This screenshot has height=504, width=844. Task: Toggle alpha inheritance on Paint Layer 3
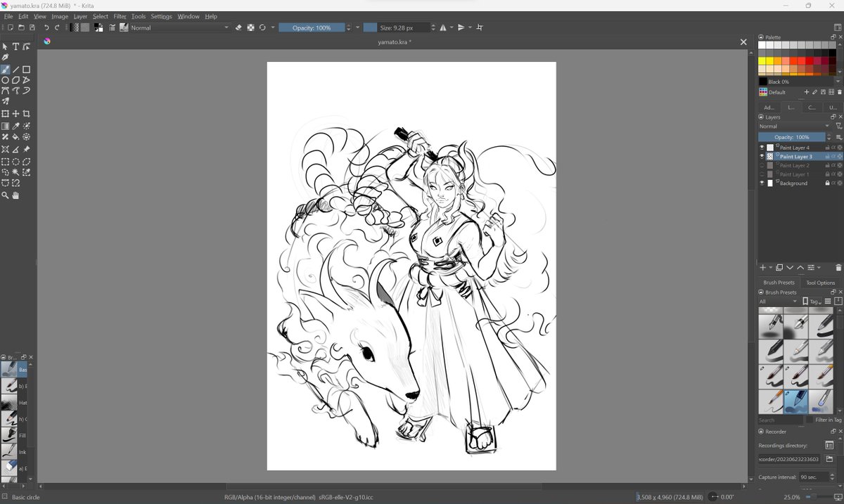pyautogui.click(x=833, y=157)
